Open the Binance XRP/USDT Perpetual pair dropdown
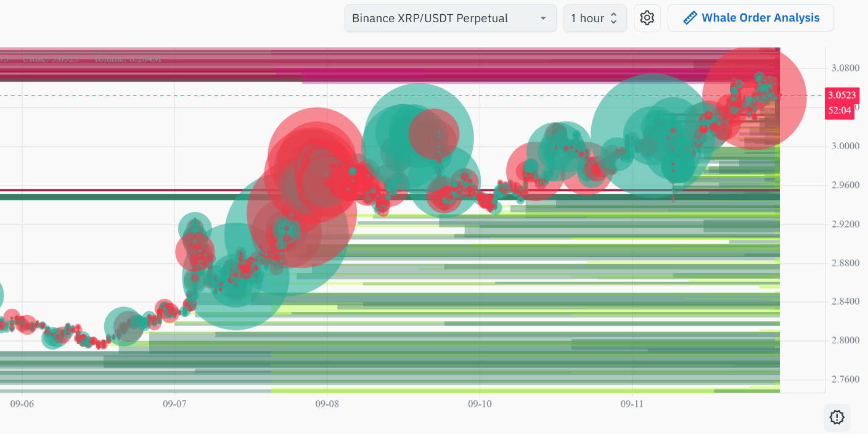 click(x=441, y=18)
